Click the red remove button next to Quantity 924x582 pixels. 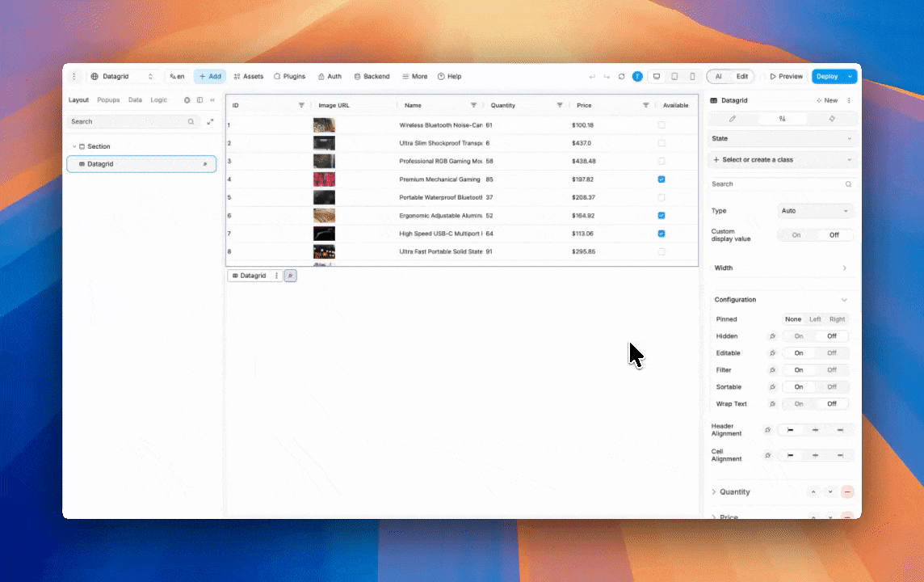pyautogui.click(x=847, y=492)
